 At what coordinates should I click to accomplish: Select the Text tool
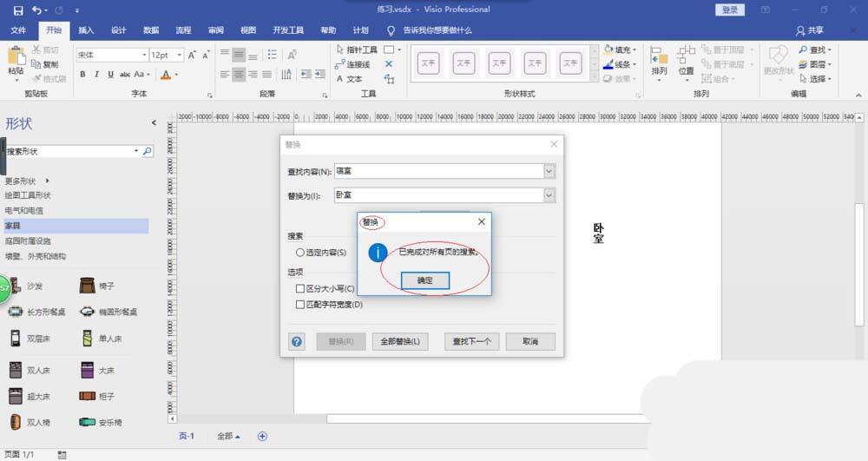coord(349,79)
